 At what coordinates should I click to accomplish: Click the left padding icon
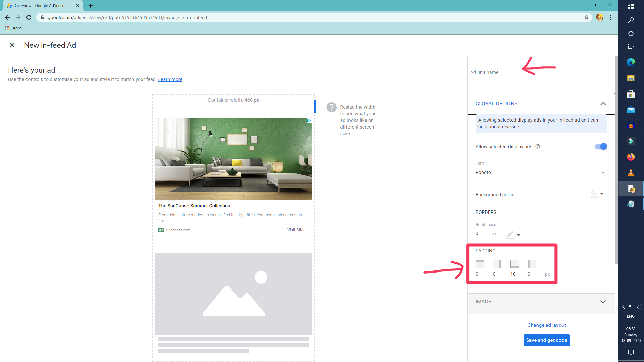[x=532, y=264]
